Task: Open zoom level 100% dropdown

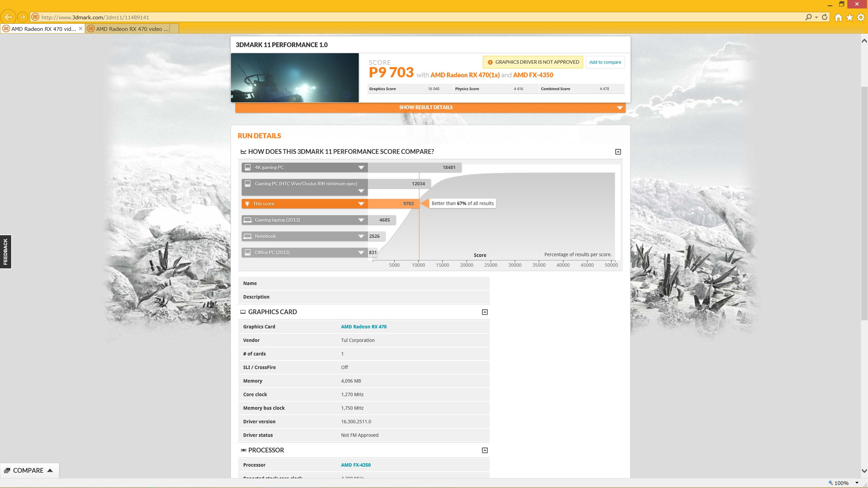Action: click(857, 483)
